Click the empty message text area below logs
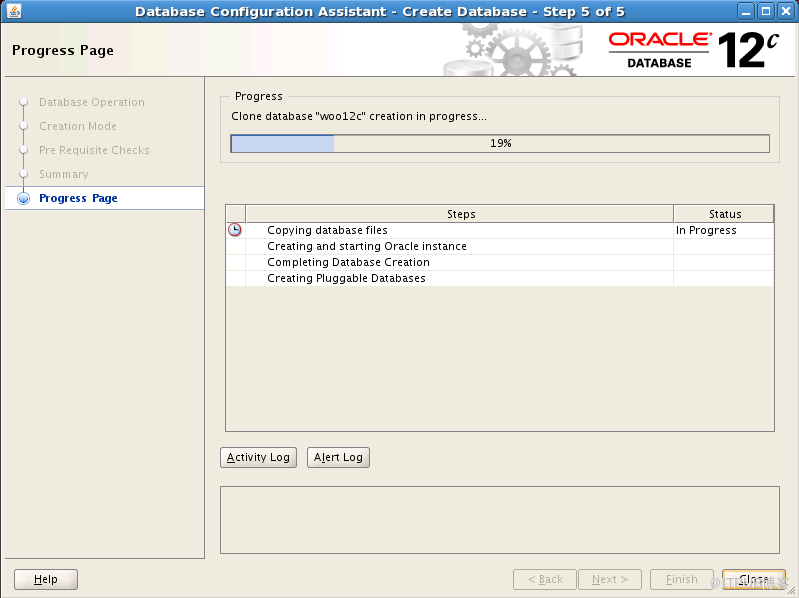This screenshot has height=598, width=799. 500,520
